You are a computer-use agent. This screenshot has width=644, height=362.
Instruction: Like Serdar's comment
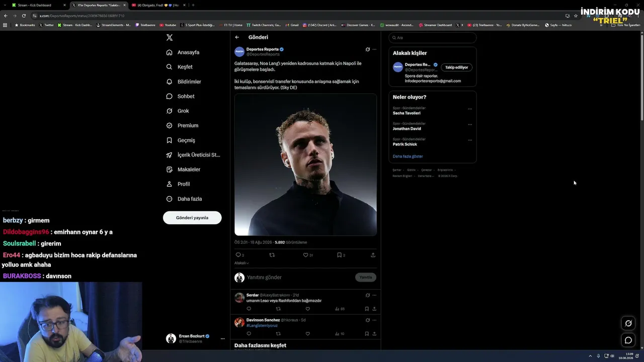coord(307,309)
